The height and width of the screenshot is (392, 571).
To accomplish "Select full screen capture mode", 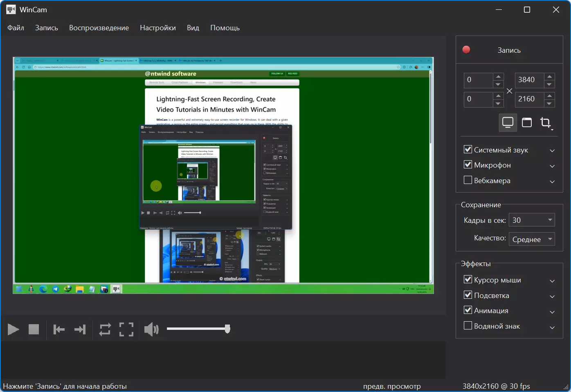I will click(x=508, y=122).
